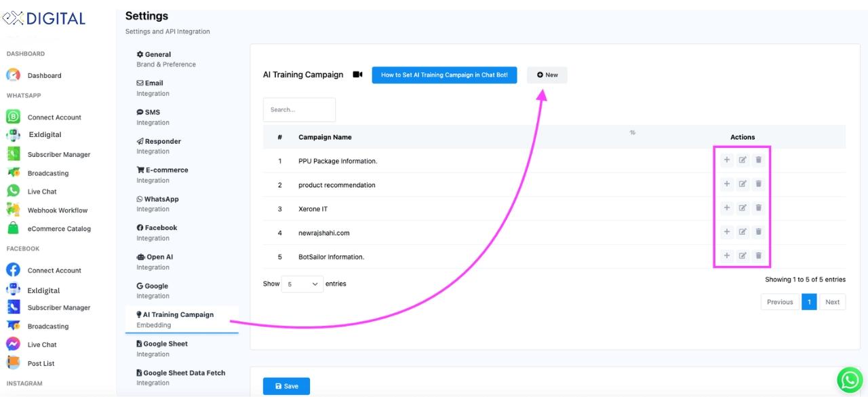The width and height of the screenshot is (868, 397).
Task: Click plus icon for newrajshahi.com row
Action: tap(726, 232)
